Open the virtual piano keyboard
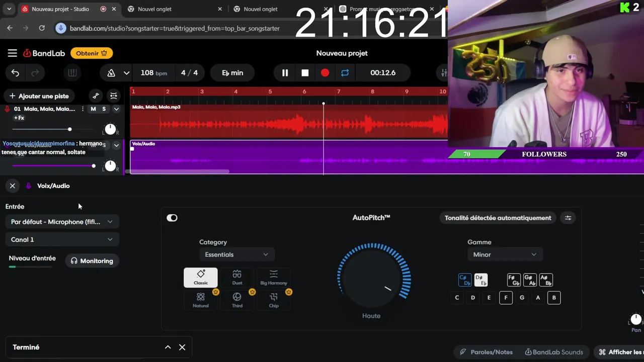Image resolution: width=644 pixels, height=362 pixels. pos(72,73)
